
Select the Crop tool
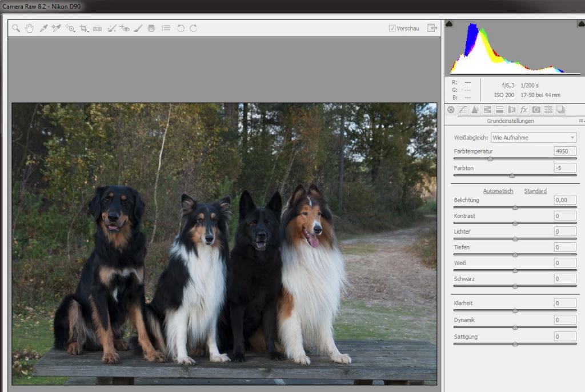point(83,29)
